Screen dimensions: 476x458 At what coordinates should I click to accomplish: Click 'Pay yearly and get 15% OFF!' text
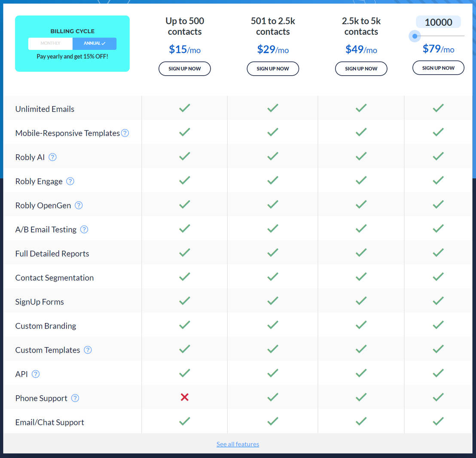pyautogui.click(x=72, y=56)
